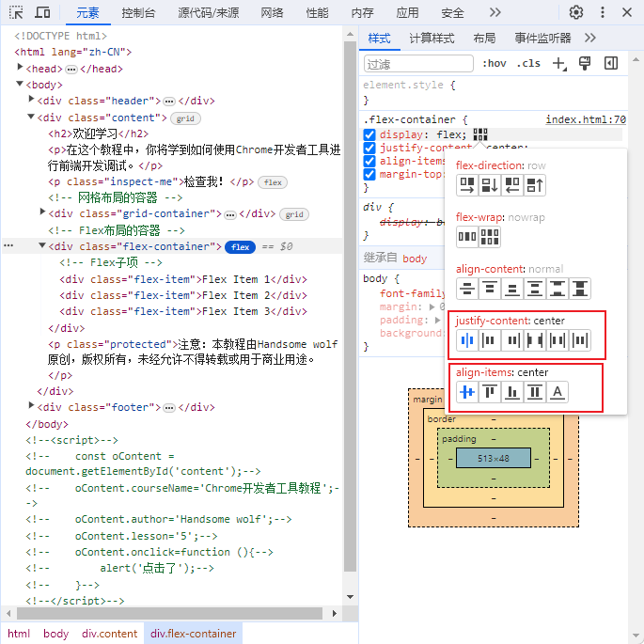Image resolution: width=644 pixels, height=644 pixels.
Task: Close flexbox editor icon next to display: flex
Action: pyautogui.click(x=479, y=134)
